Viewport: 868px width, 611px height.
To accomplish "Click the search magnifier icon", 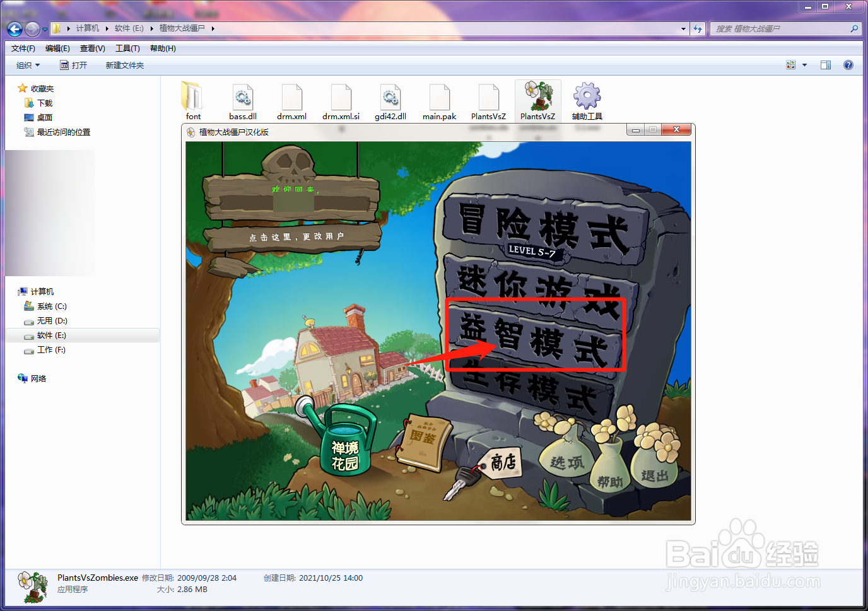I will [854, 28].
